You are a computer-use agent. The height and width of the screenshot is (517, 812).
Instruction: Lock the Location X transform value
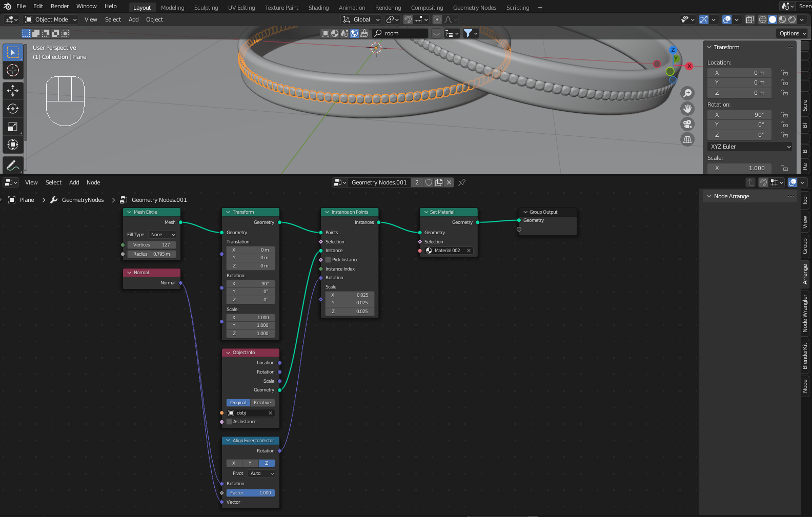click(784, 73)
